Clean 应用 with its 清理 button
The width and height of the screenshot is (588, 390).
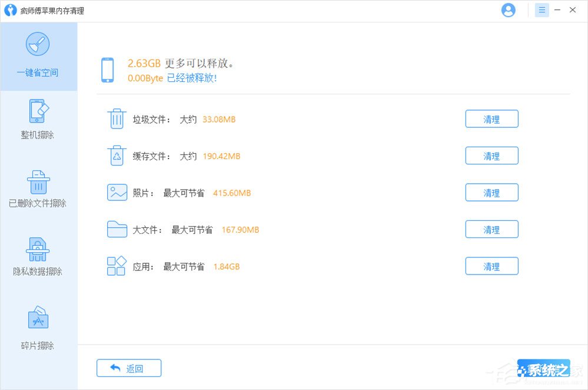pyautogui.click(x=491, y=266)
